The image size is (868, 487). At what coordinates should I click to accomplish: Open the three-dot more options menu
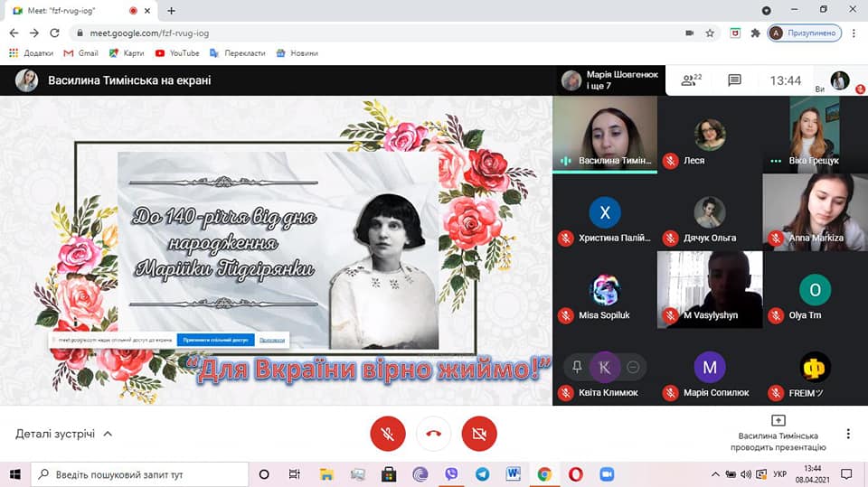848,434
